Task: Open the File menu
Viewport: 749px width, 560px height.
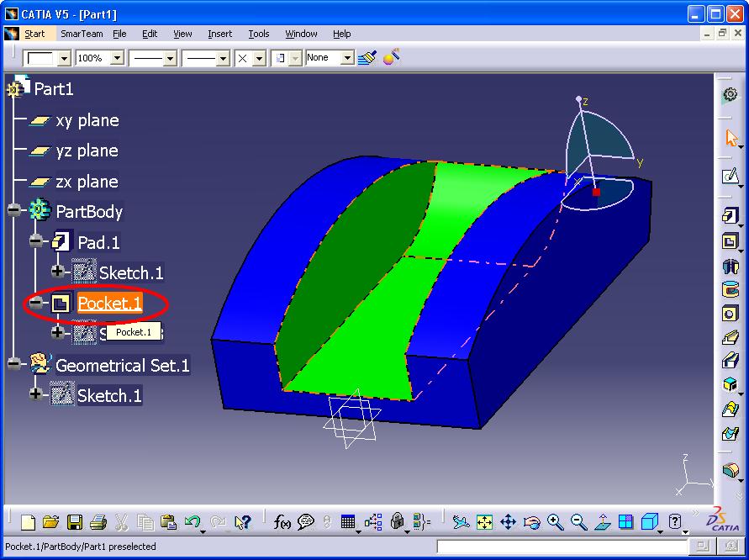Action: [x=119, y=34]
